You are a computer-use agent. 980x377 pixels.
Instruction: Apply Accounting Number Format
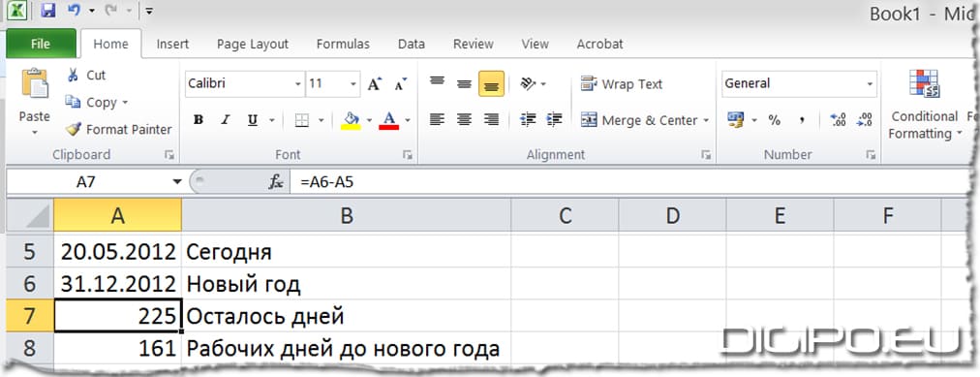[736, 120]
